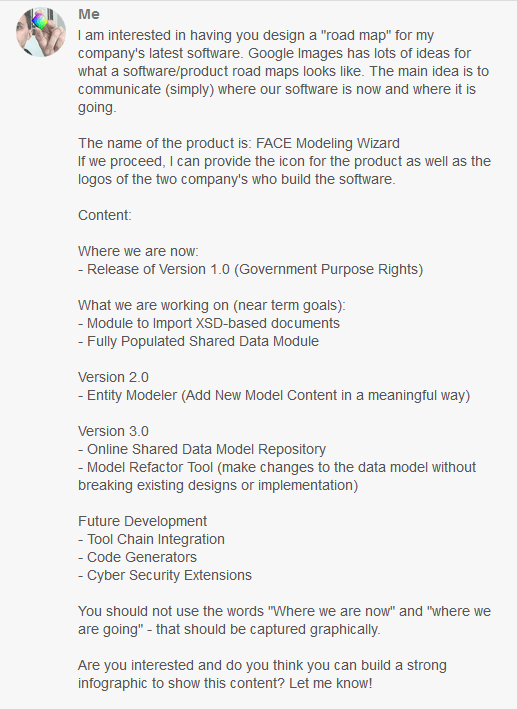Click the "Online Shared Data Model Repository" line

[202, 449]
